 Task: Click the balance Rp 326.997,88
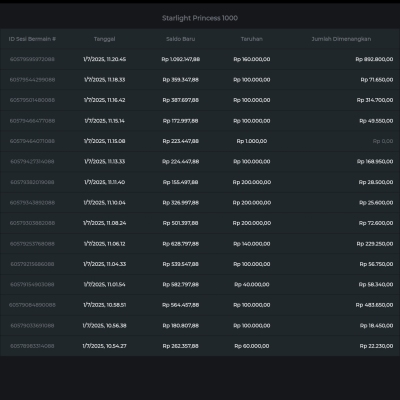tap(180, 203)
